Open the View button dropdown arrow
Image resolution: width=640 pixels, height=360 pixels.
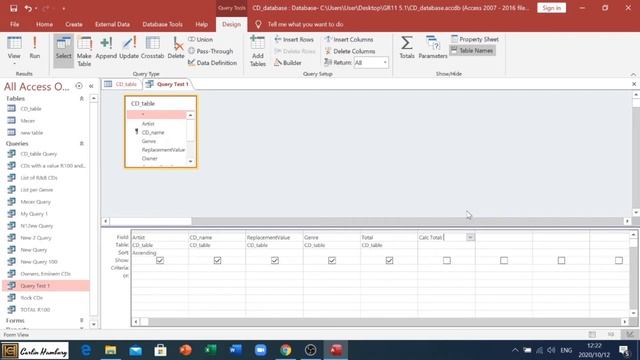pos(14,64)
